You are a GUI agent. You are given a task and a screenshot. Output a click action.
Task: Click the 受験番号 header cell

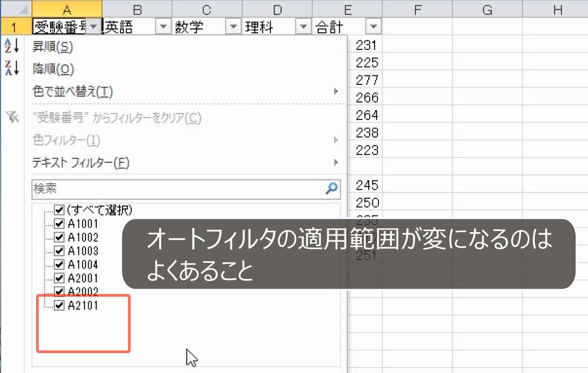click(x=67, y=27)
